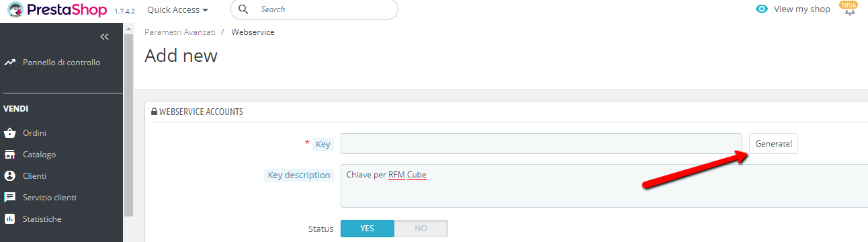
Task: Set Status to NO
Action: [421, 229]
